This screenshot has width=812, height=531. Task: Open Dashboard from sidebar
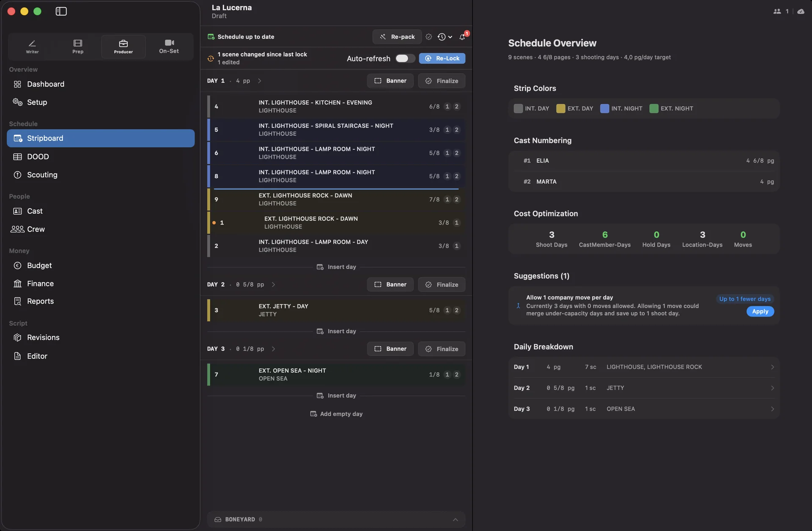click(x=101, y=84)
